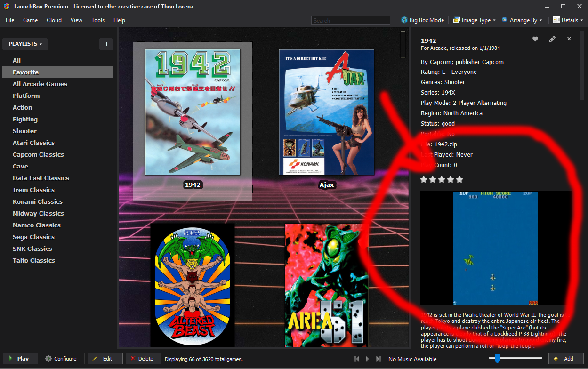Select the Sega Classics playlist

[x=58, y=237]
